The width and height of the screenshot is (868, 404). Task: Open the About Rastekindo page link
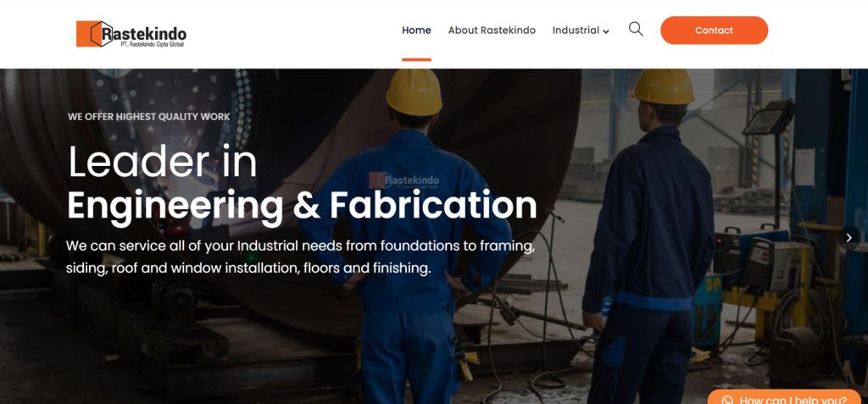click(x=492, y=30)
